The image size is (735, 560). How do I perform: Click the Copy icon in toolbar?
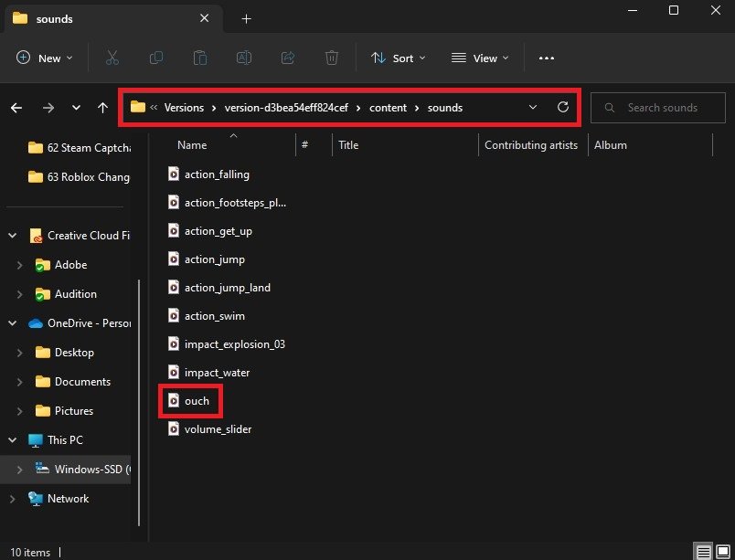[156, 58]
